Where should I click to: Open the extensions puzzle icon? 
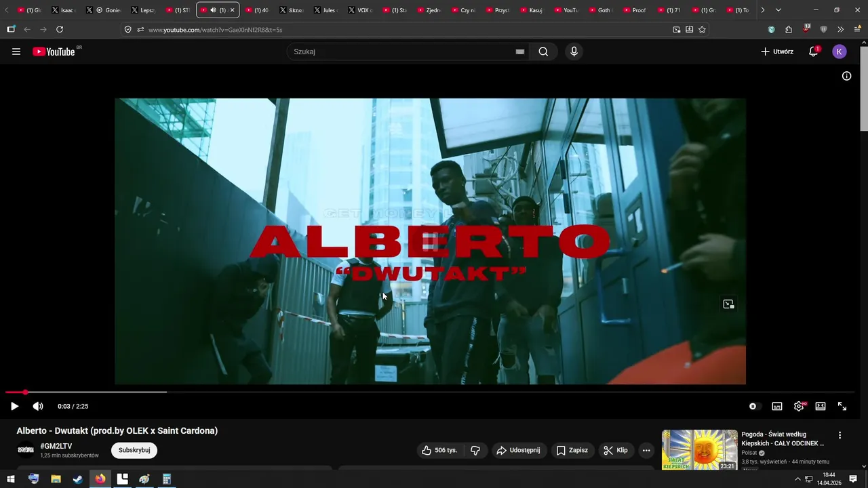[x=789, y=29]
